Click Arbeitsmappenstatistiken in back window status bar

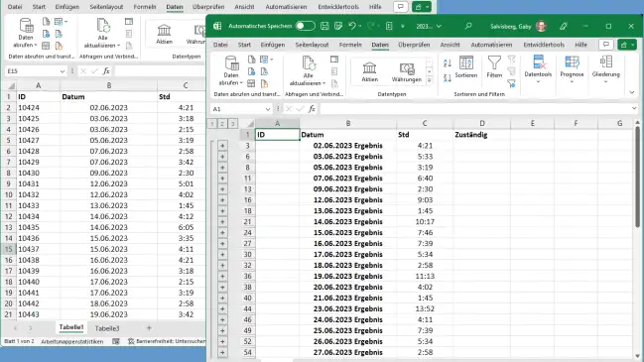[x=71, y=341]
